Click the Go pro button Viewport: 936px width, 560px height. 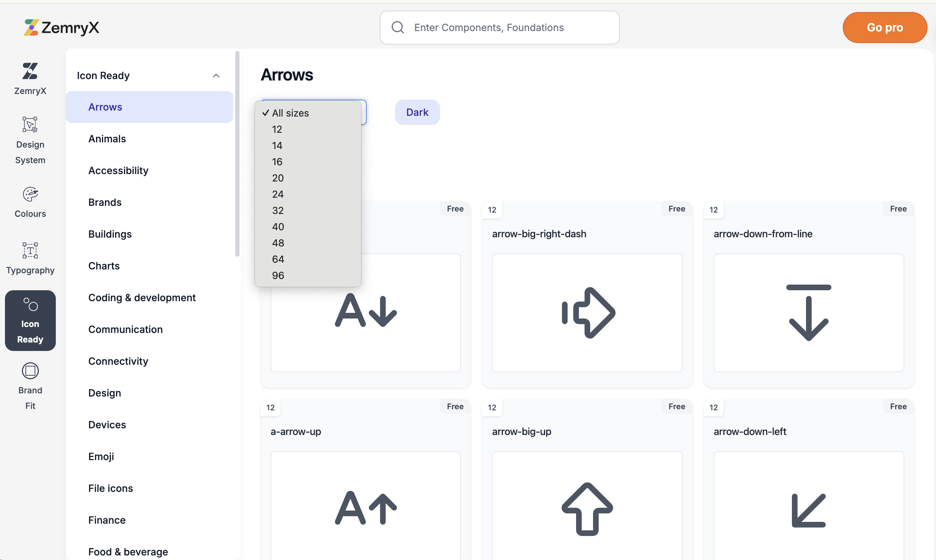[885, 28]
